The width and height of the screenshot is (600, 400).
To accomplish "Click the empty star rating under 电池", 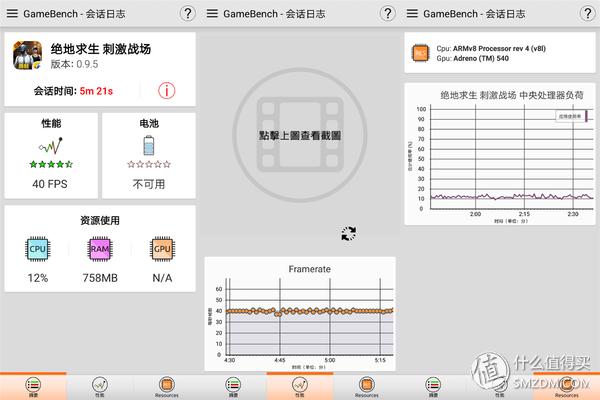I will point(149,164).
